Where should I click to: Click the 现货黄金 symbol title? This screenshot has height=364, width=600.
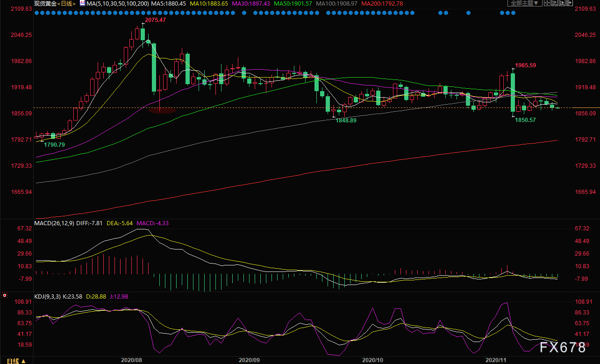point(45,3)
